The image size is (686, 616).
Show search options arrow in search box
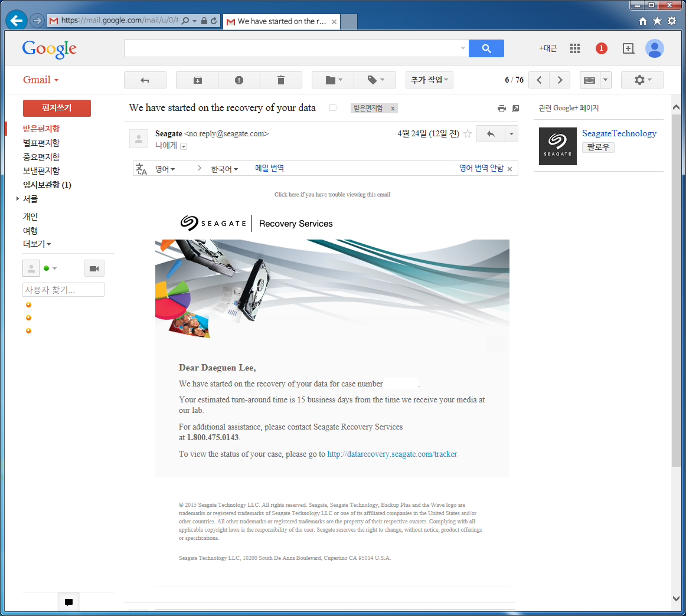coord(463,48)
